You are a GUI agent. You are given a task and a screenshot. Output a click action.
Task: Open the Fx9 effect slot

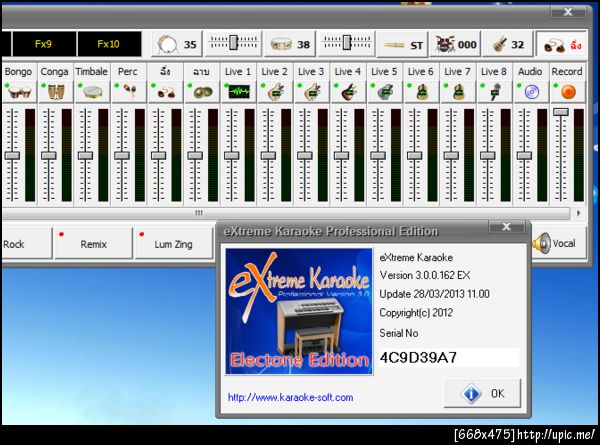click(44, 44)
